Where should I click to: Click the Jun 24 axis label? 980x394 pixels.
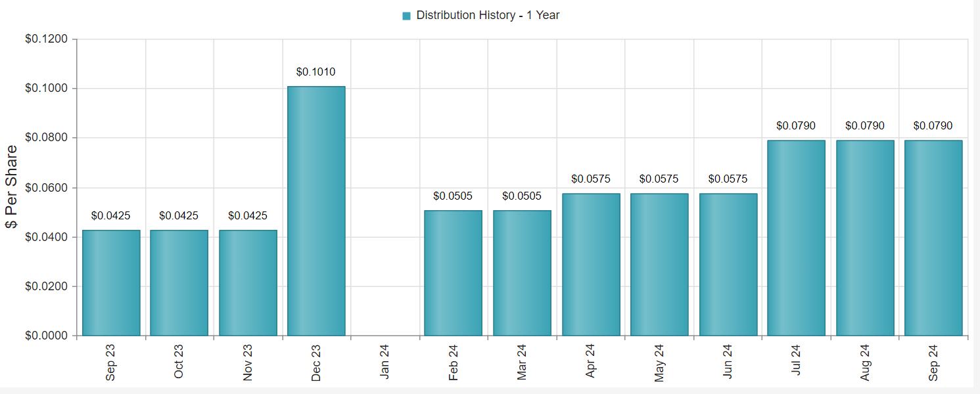tap(728, 362)
